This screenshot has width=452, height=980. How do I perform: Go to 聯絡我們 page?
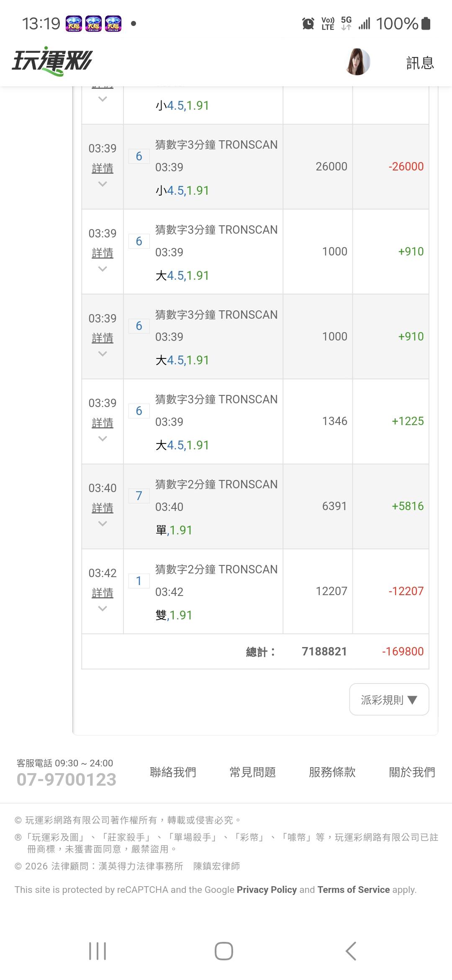tap(173, 772)
